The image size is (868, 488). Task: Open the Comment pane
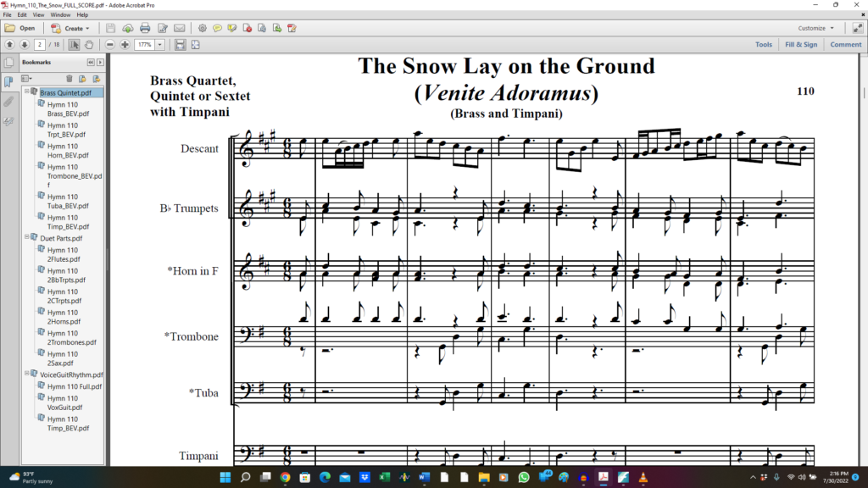pyautogui.click(x=845, y=45)
